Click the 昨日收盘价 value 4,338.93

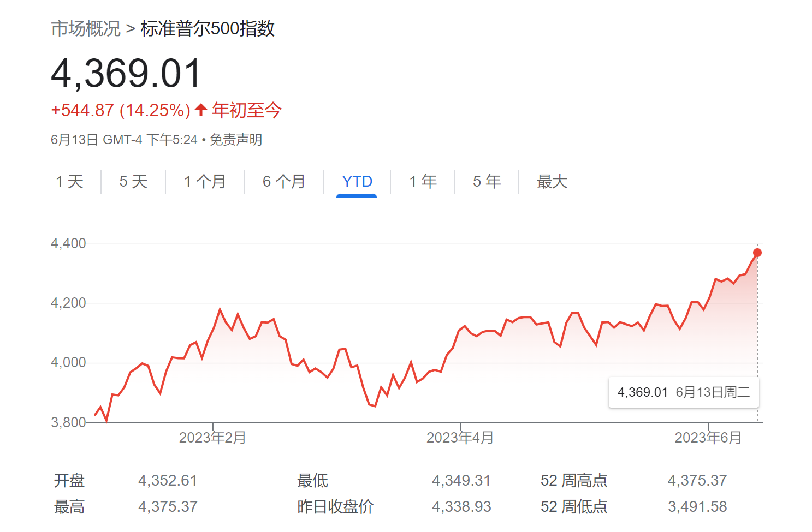(461, 506)
